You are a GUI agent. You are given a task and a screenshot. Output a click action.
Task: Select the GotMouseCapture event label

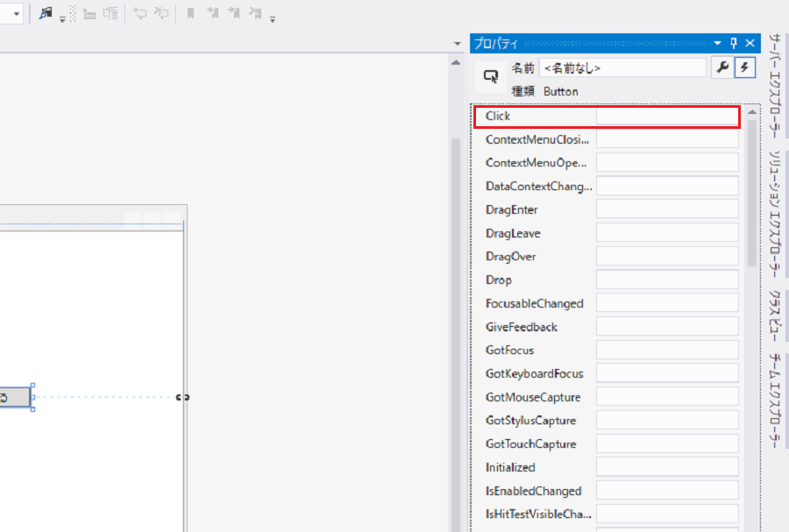pos(533,397)
